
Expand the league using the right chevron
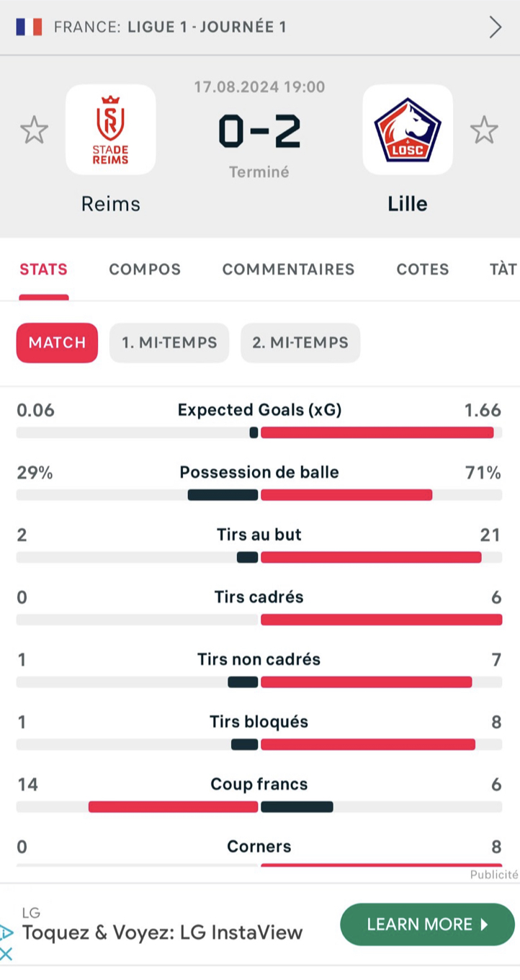click(x=496, y=27)
